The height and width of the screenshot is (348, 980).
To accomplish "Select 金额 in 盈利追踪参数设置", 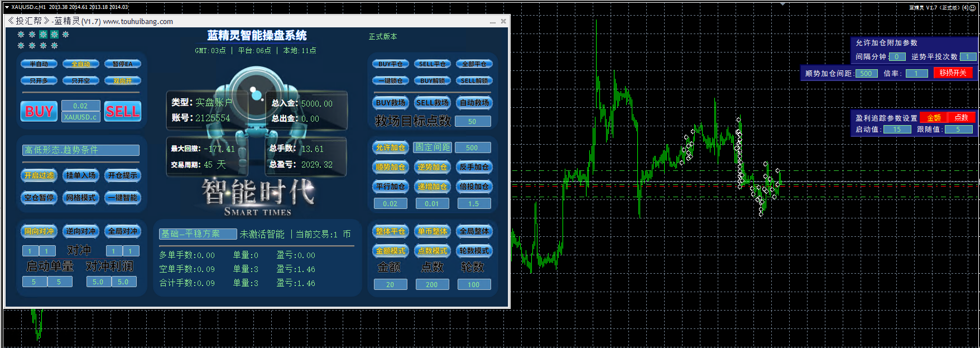I will (x=934, y=117).
